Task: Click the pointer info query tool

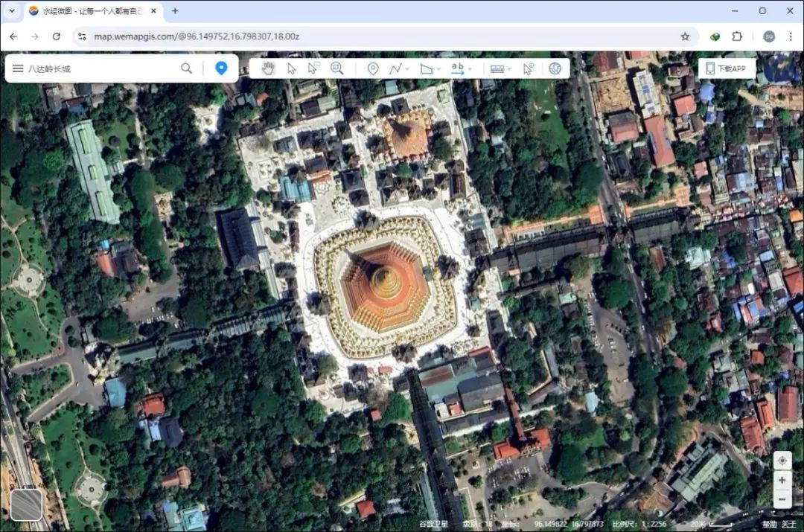Action: coord(528,68)
